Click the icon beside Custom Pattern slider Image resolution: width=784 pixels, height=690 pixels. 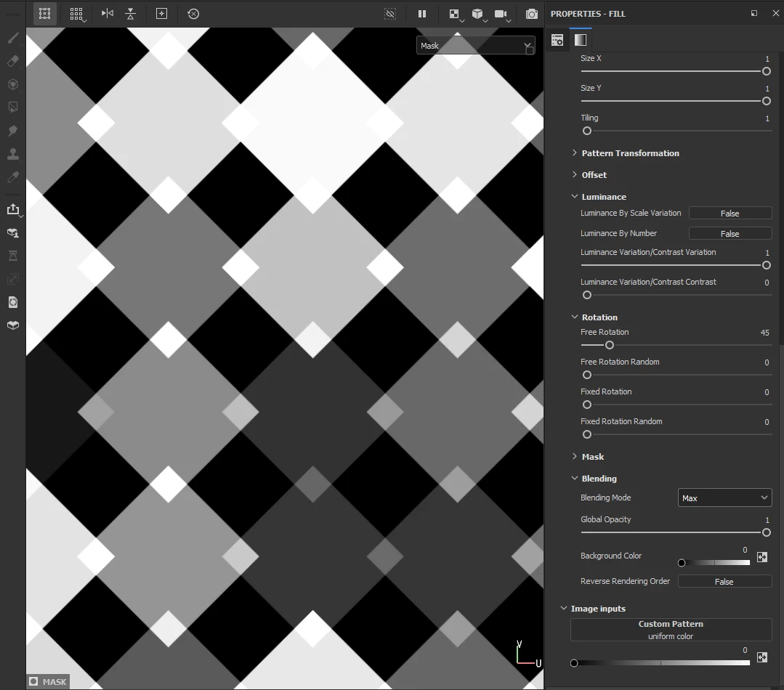pos(762,657)
